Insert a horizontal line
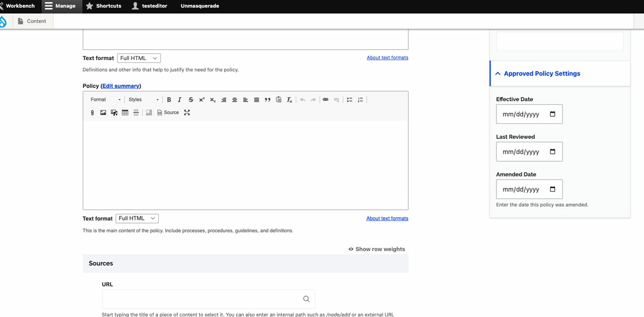The width and height of the screenshot is (644, 317). (x=136, y=113)
